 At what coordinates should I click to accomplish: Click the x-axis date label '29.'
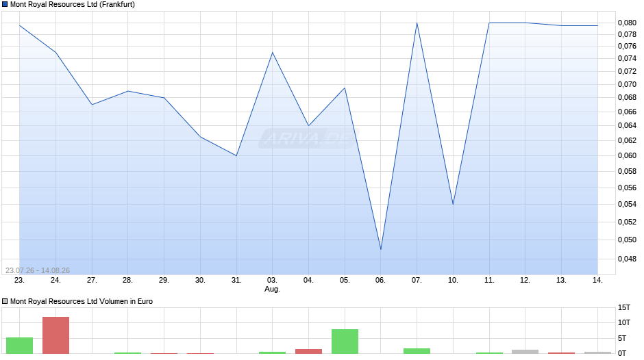pyautogui.click(x=164, y=281)
